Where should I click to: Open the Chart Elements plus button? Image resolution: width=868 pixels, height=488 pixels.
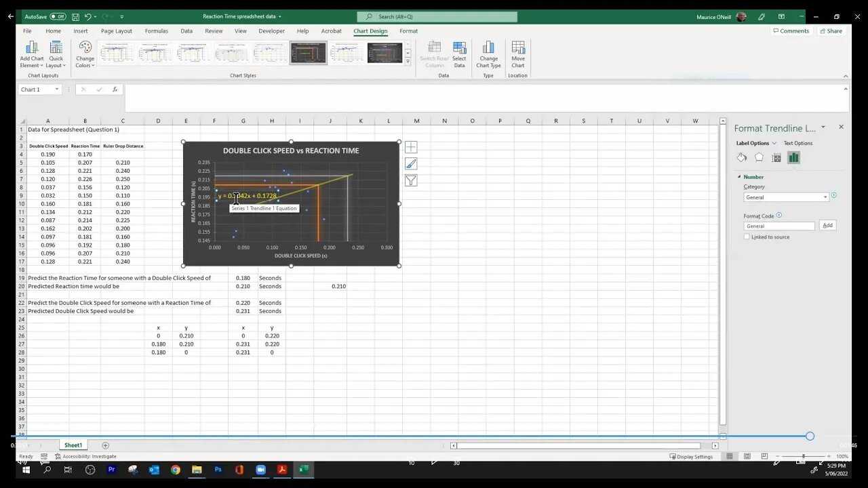pos(411,147)
